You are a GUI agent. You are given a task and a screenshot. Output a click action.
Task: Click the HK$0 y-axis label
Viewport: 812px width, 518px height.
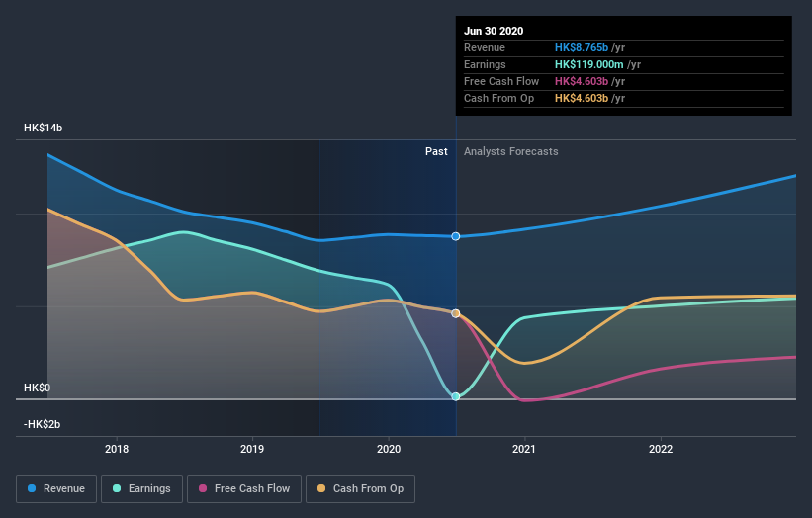coord(38,388)
